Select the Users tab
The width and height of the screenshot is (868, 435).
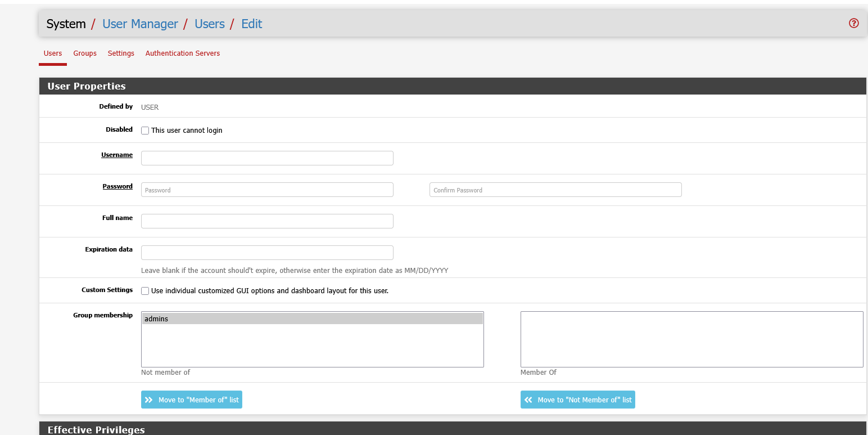pos(52,53)
